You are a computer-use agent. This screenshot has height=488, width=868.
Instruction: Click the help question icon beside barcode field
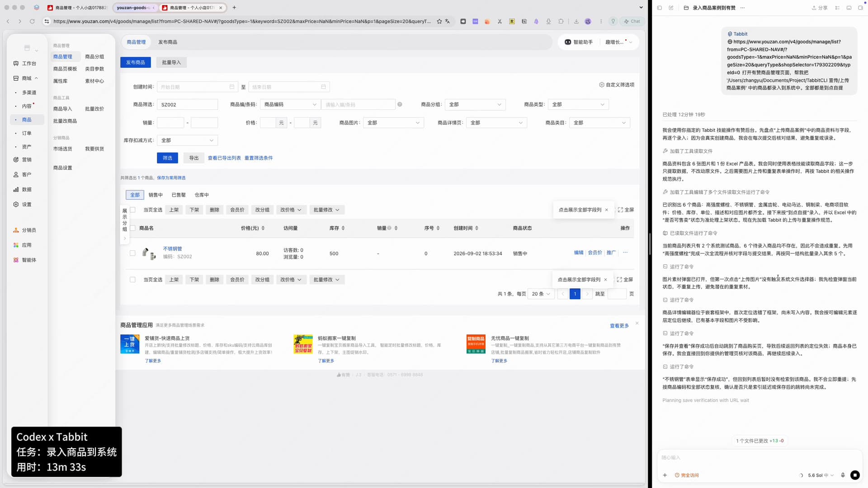point(400,104)
